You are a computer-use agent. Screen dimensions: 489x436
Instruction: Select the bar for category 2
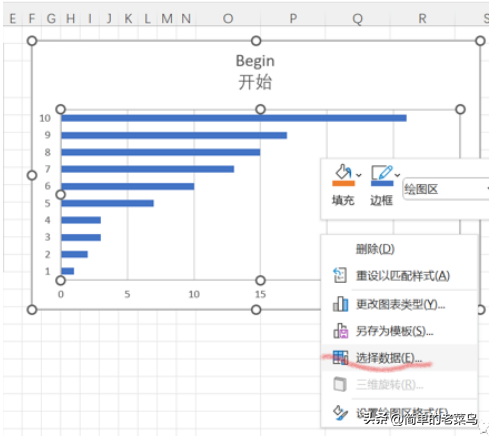(x=75, y=254)
